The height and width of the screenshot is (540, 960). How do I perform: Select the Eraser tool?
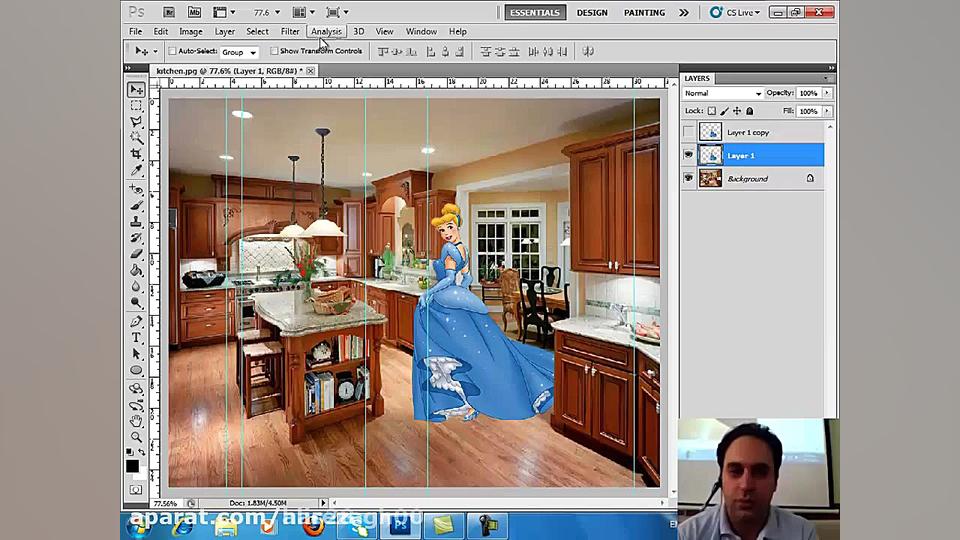coord(136,253)
